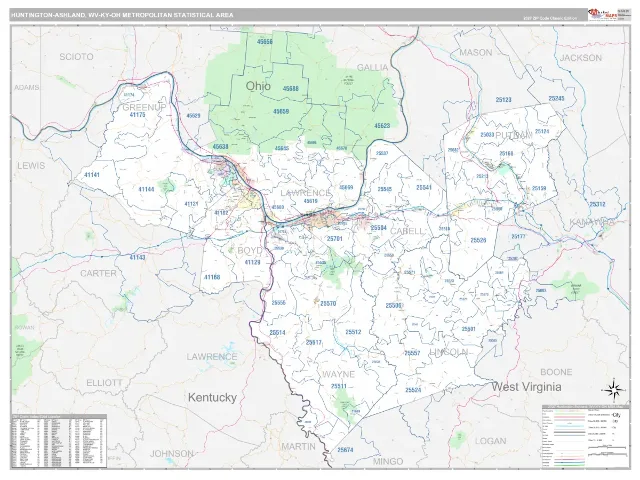This screenshot has width=640, height=480.
Task: Click ZIP code 41143
Action: click(x=137, y=258)
